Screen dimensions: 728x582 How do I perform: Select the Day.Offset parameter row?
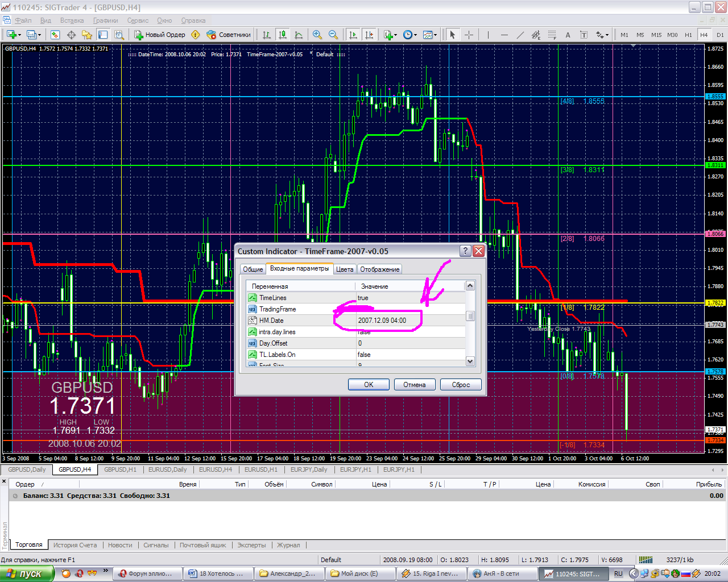(356, 343)
